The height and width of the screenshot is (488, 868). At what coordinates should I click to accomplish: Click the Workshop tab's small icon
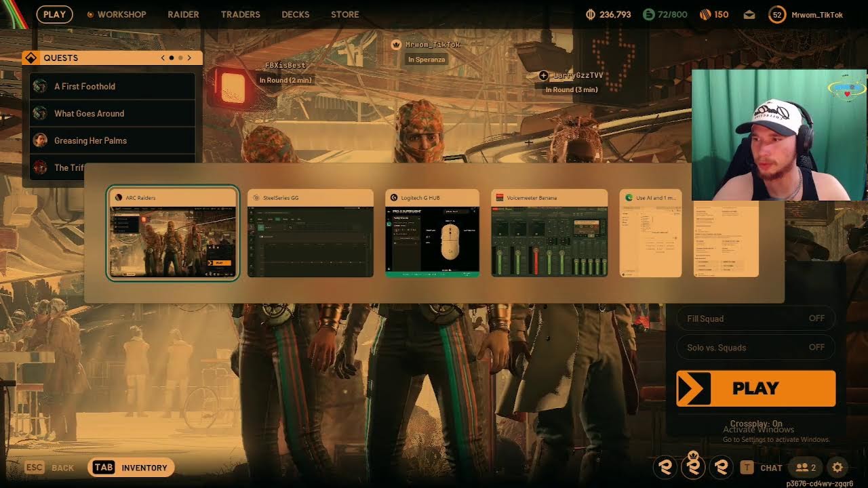click(91, 14)
